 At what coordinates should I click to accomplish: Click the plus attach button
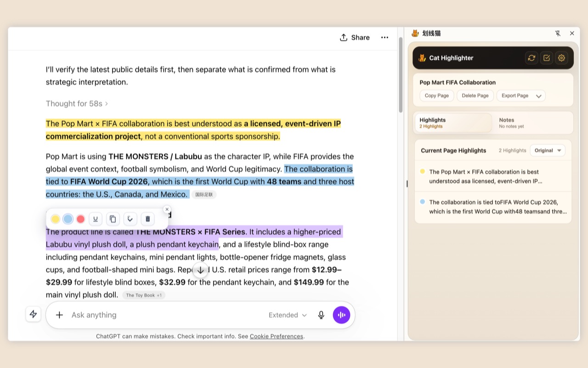click(x=59, y=315)
